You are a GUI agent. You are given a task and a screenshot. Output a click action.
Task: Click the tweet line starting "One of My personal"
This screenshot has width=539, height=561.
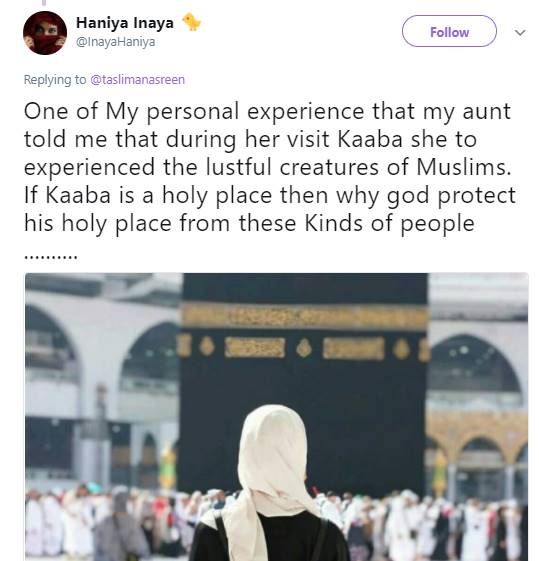click(267, 111)
